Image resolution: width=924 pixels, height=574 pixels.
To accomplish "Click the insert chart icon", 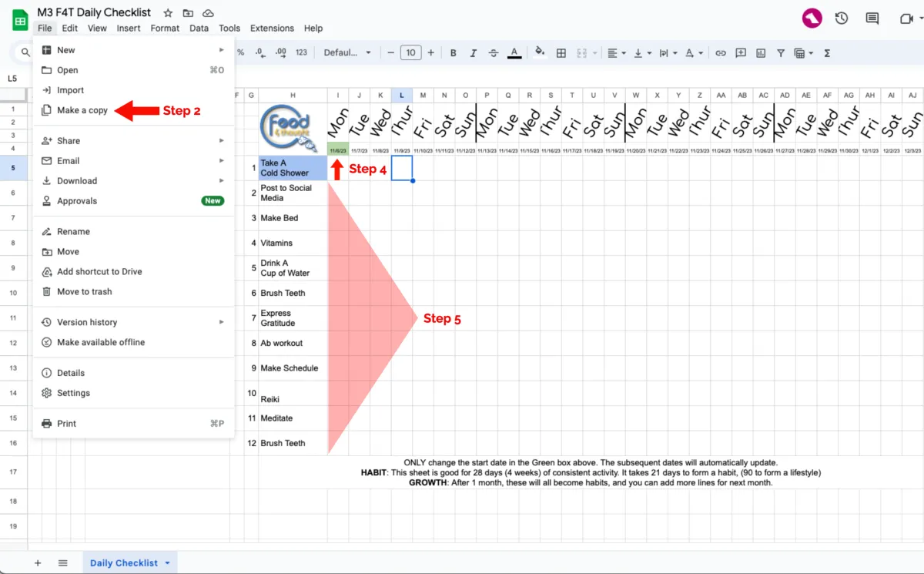I will [761, 52].
